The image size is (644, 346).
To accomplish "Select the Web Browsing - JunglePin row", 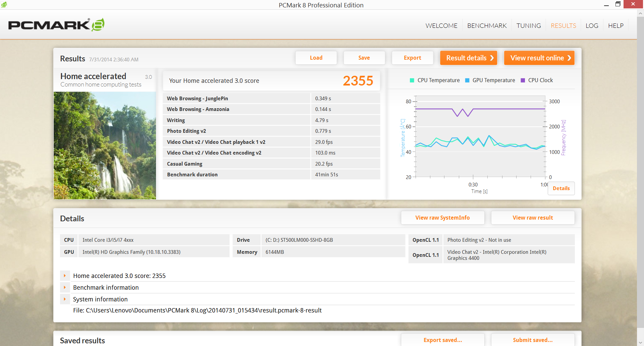I will tap(271, 98).
